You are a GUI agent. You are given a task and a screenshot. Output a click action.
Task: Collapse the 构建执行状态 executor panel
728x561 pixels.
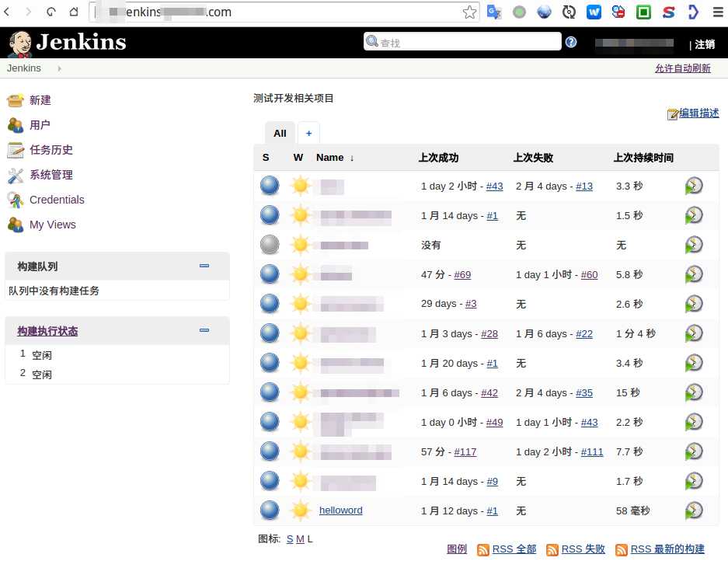[x=204, y=330]
